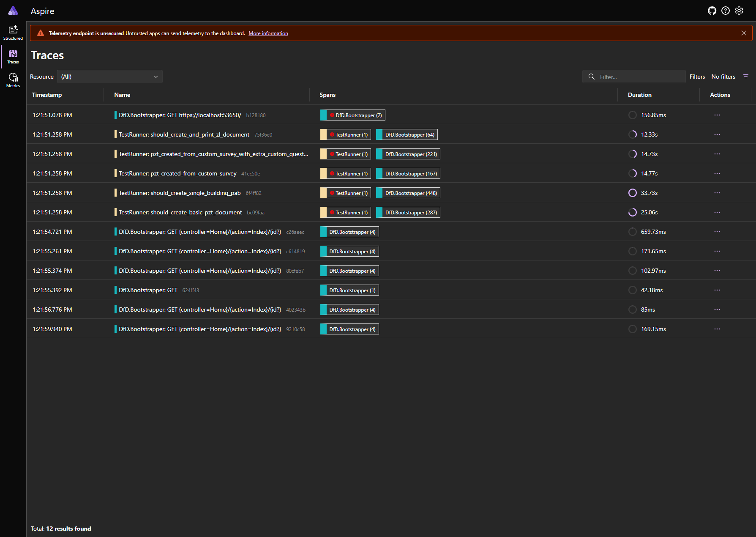
Task: Open actions menu for trace 9210c58
Action: (x=717, y=329)
